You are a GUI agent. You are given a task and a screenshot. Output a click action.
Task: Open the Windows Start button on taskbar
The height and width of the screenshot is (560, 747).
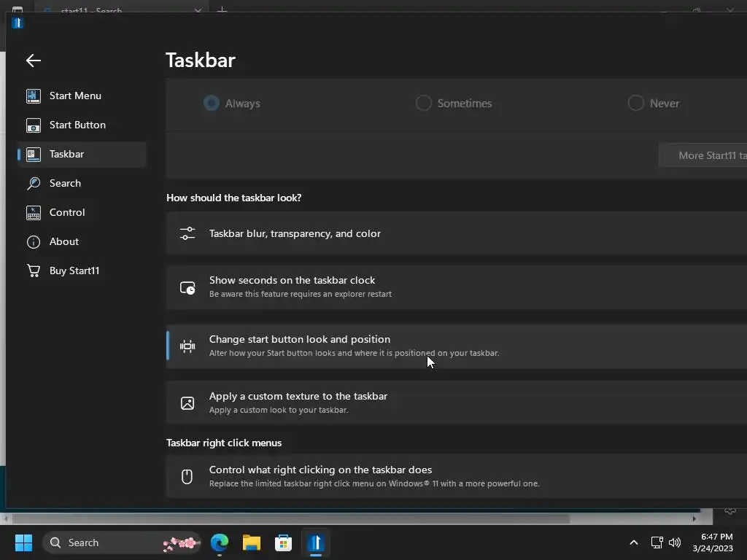coord(23,542)
